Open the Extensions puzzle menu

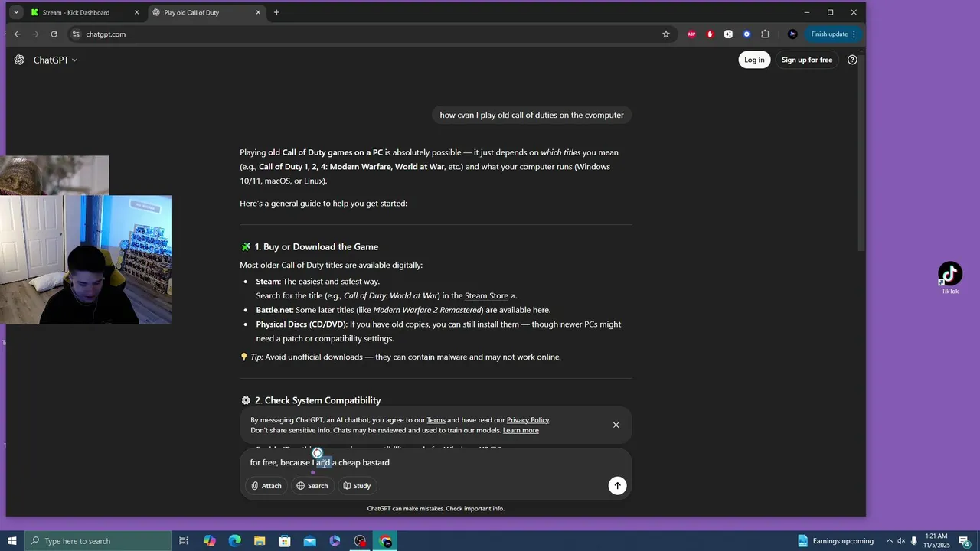[765, 34]
